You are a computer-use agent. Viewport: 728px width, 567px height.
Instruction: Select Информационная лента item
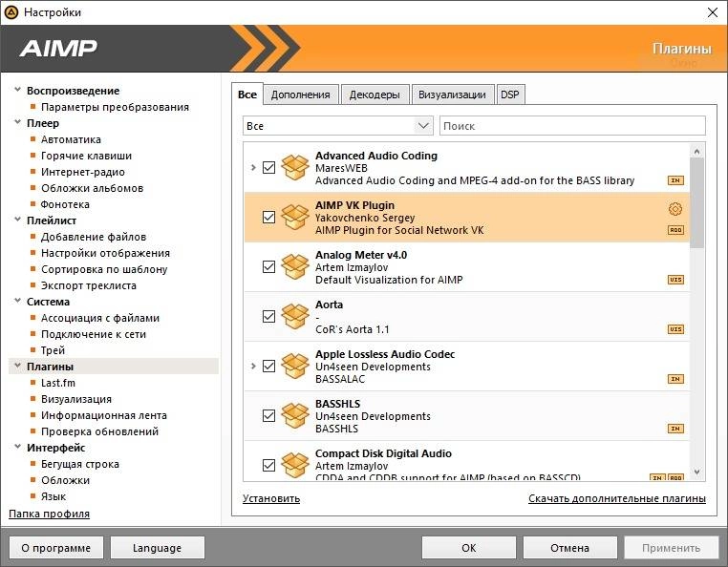[104, 415]
